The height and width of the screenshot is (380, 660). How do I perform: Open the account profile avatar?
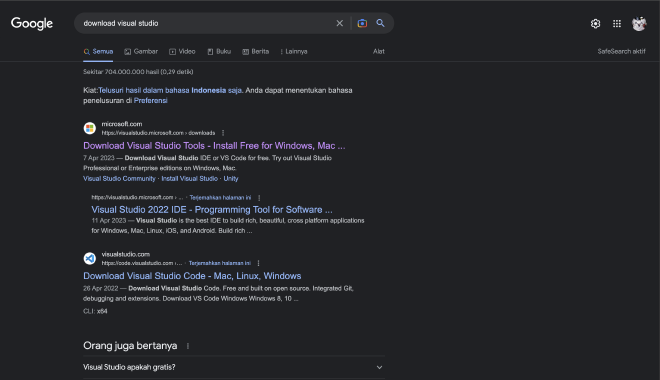(639, 24)
